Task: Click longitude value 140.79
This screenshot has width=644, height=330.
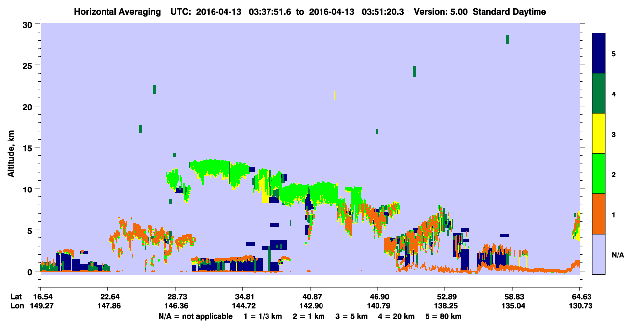Action: coord(377,306)
